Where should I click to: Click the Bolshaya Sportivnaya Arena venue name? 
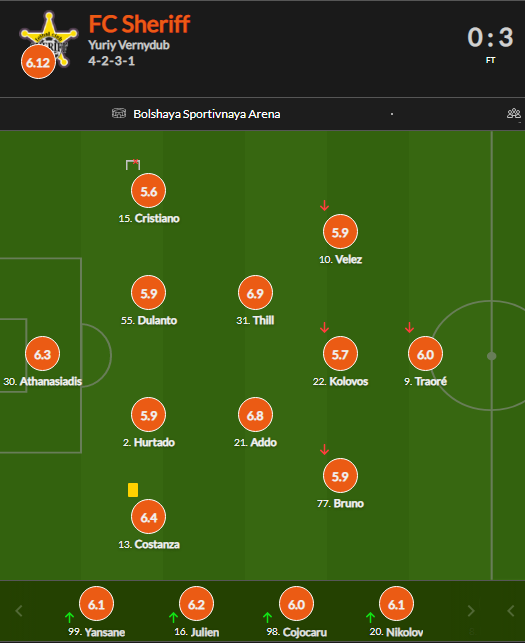point(207,114)
